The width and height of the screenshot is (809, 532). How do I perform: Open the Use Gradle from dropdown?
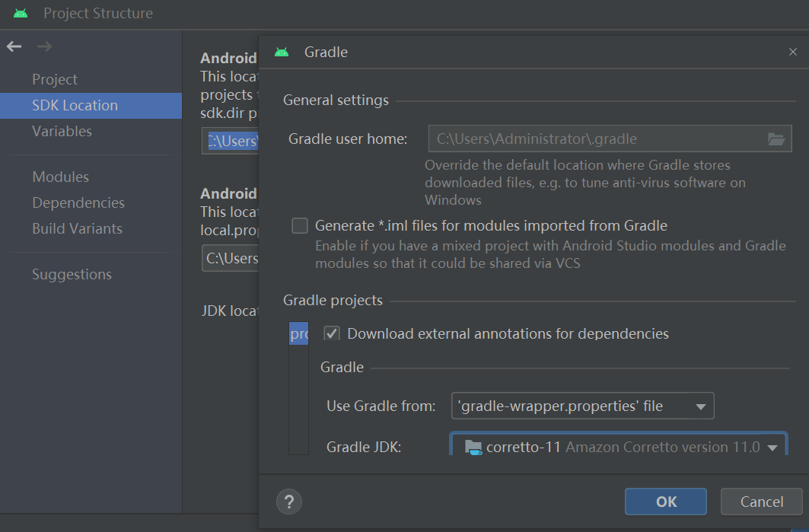[583, 406]
